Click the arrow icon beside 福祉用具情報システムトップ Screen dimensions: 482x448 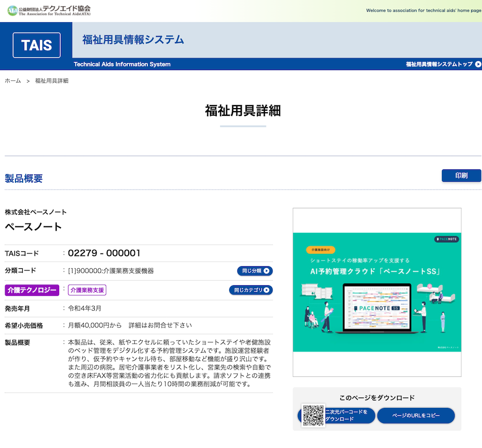coord(478,64)
